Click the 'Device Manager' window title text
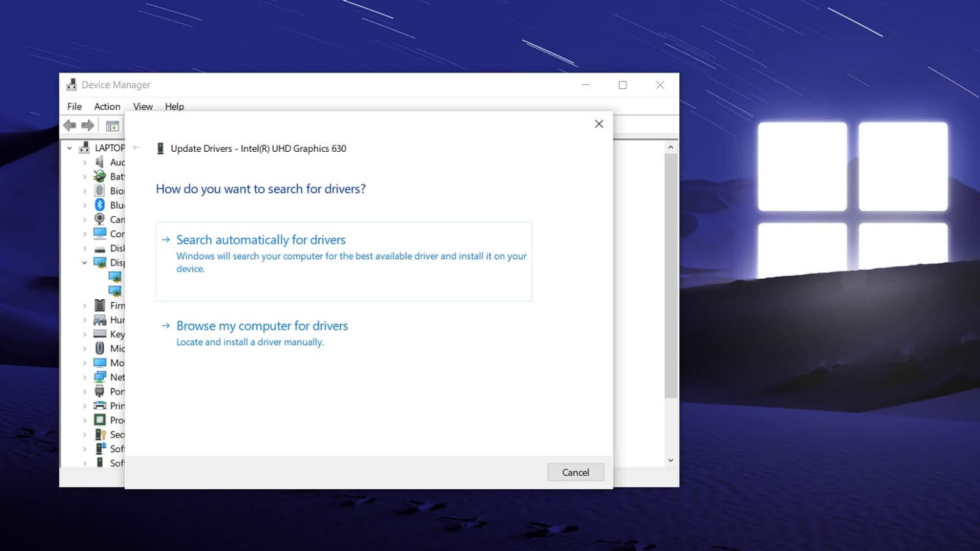 (x=116, y=84)
